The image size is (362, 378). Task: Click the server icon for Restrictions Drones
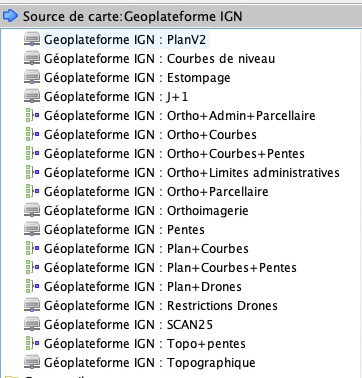[32, 306]
